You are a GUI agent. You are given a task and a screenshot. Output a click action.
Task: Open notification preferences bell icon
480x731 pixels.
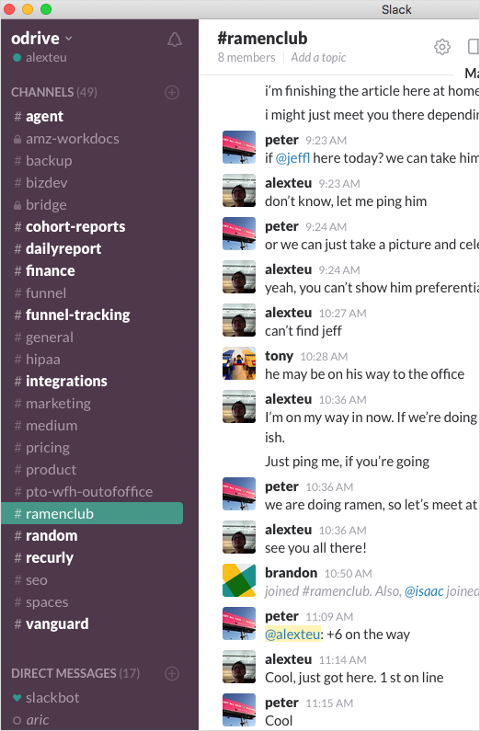pos(174,40)
